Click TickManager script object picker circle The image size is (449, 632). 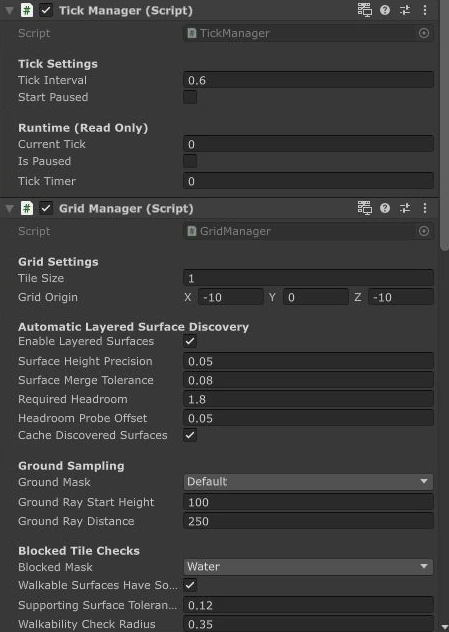coord(424,33)
